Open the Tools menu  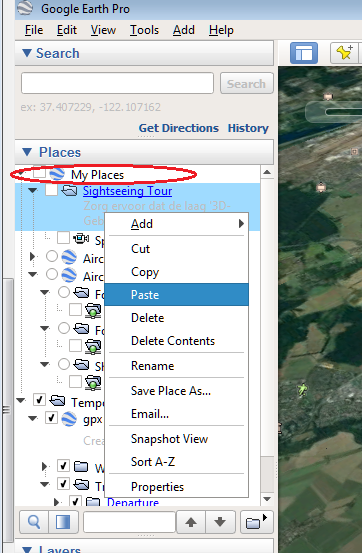(144, 30)
